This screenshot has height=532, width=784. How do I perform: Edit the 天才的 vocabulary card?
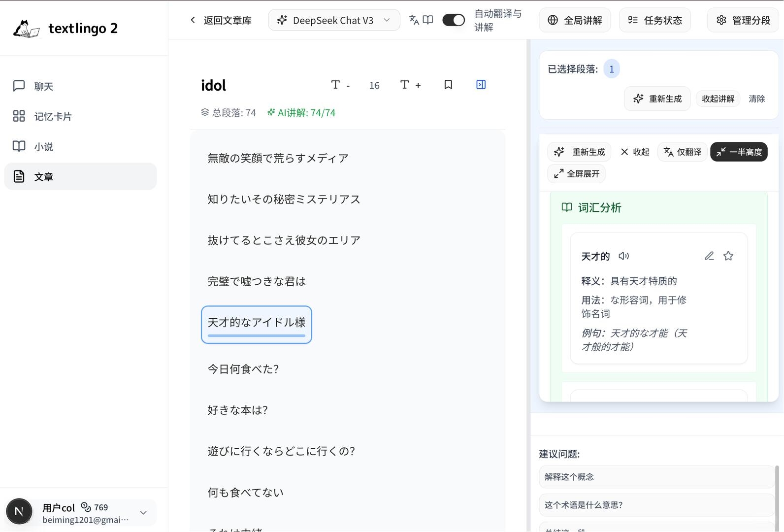[x=709, y=256]
